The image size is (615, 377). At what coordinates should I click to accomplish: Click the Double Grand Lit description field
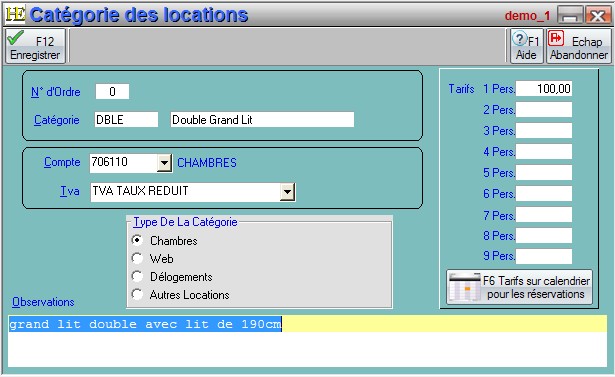pos(262,119)
